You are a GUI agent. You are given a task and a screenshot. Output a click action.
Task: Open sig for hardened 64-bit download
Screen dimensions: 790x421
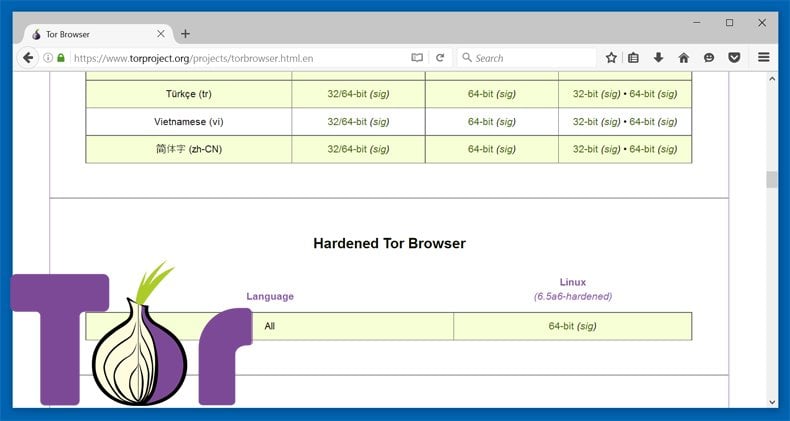[586, 326]
